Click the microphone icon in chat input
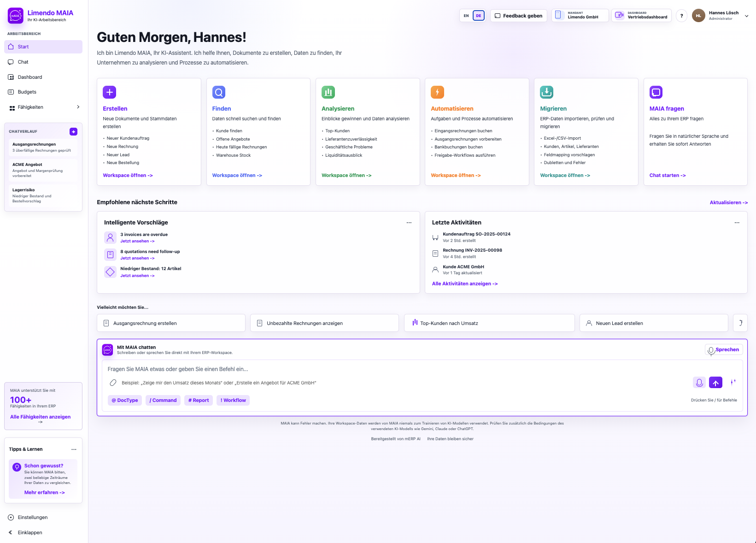The width and height of the screenshot is (756, 543). [x=699, y=383]
